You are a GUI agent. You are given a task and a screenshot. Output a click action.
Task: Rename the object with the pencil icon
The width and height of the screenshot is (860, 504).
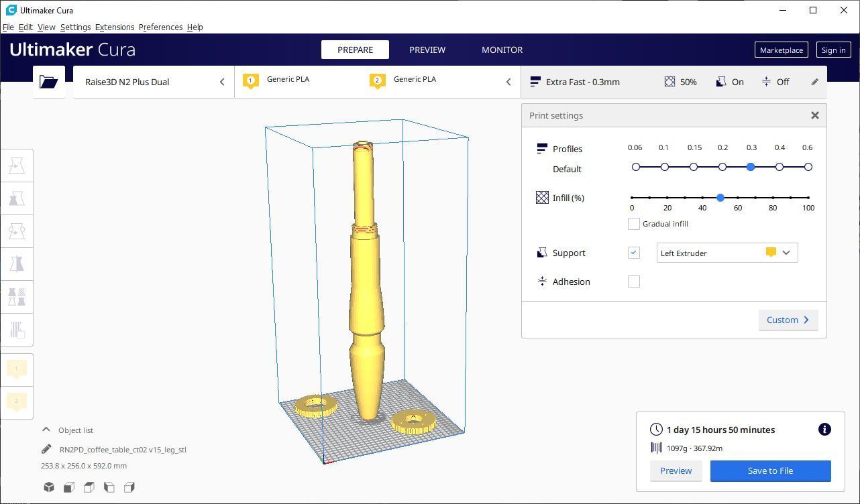(46, 449)
